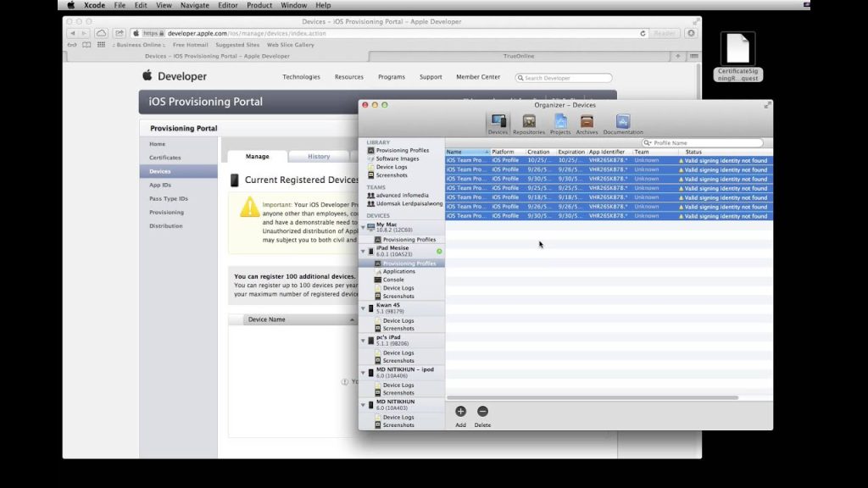
Task: Open Archives in Organizer toolbar
Action: [587, 124]
